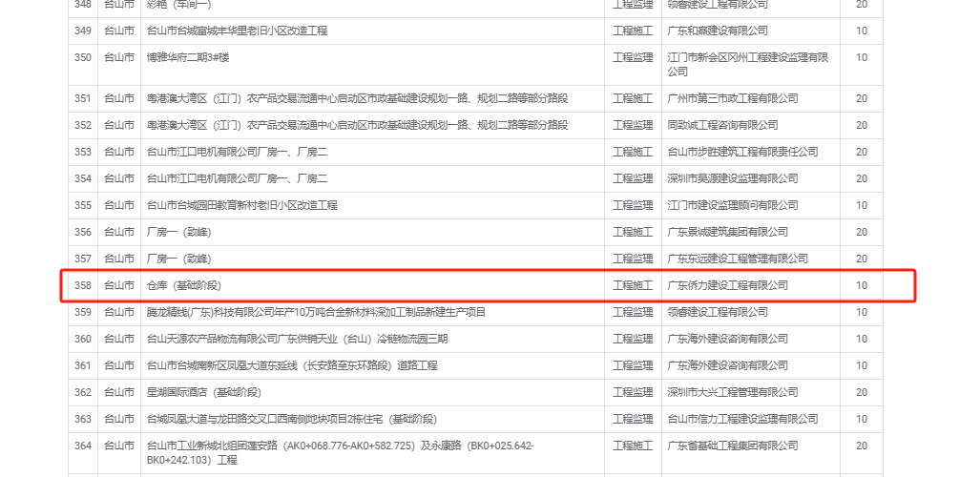
Task: Select company 深圳市大兴工程管理有限公司
Action: pos(732,392)
